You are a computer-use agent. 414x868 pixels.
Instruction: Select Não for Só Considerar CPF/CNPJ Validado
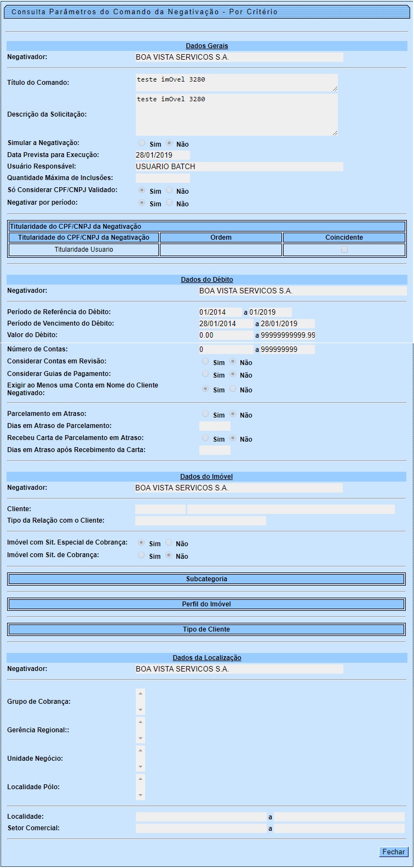pos(169,190)
